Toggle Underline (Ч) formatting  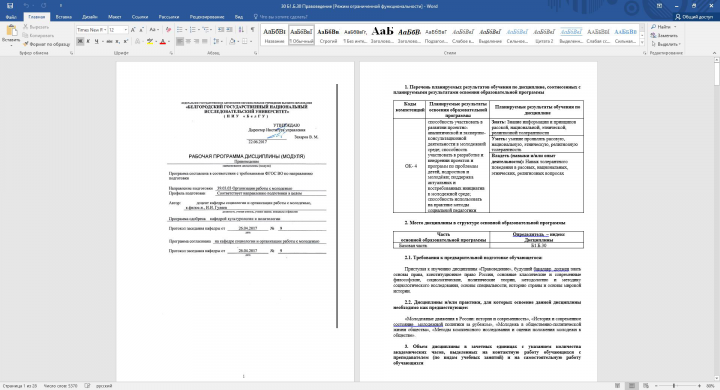click(x=96, y=41)
